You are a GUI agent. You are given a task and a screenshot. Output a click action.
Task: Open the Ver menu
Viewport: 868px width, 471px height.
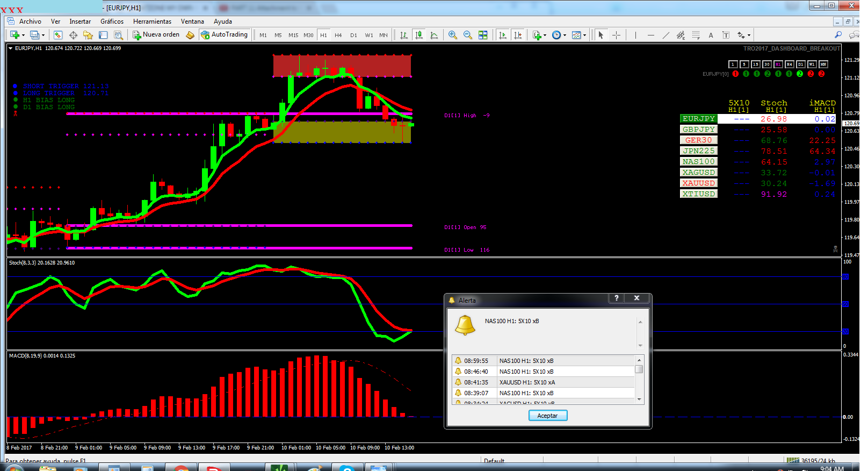55,22
